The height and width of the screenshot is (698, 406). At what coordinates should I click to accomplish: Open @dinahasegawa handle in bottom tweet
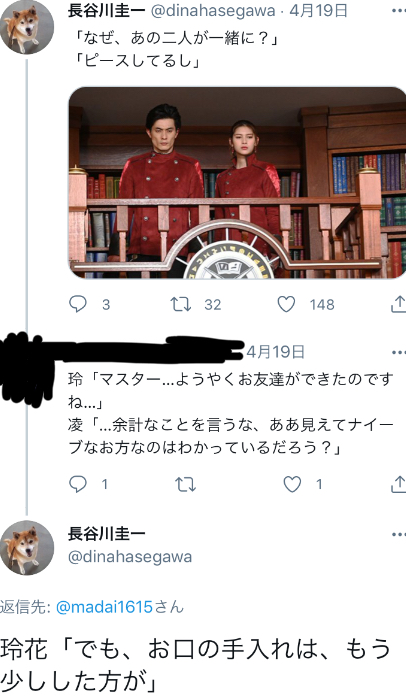coord(130,557)
